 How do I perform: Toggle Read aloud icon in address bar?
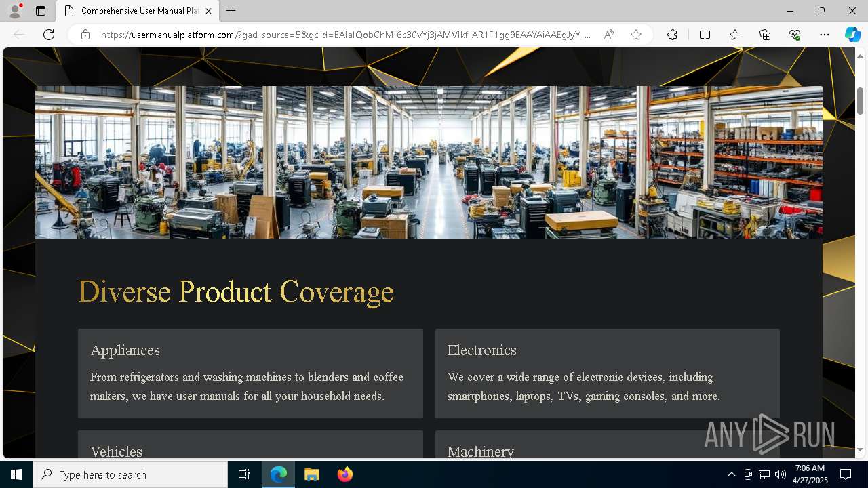point(609,35)
